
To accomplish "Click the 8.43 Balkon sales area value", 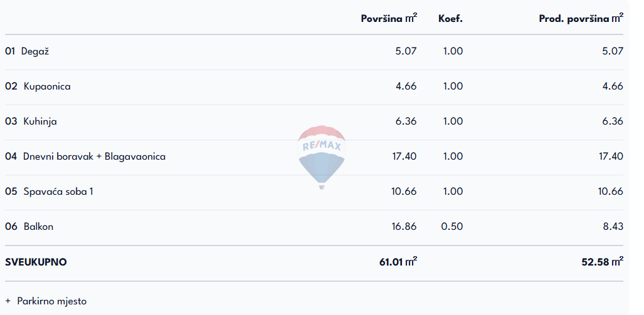I will point(613,227).
